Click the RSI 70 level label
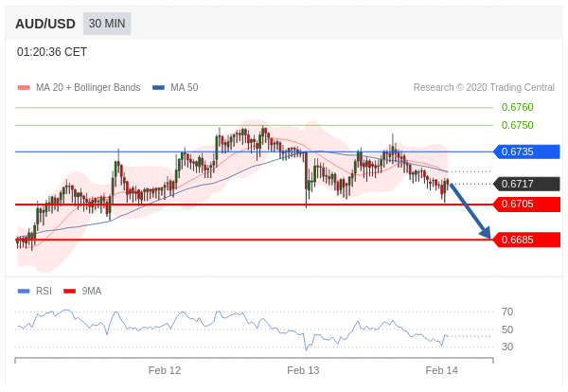Image resolution: width=568 pixels, height=392 pixels. pyautogui.click(x=507, y=312)
